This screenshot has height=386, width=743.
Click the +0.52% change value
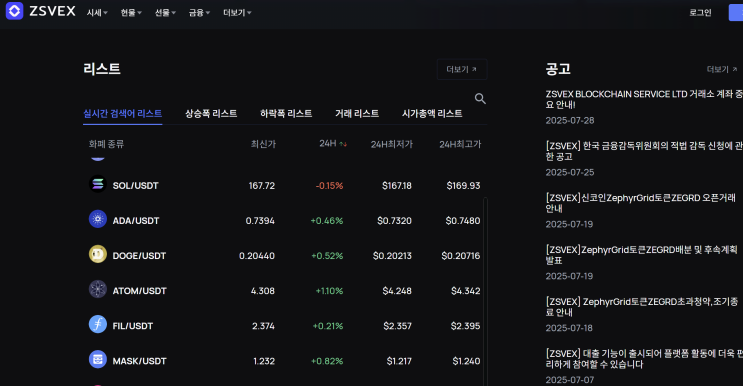pos(327,256)
